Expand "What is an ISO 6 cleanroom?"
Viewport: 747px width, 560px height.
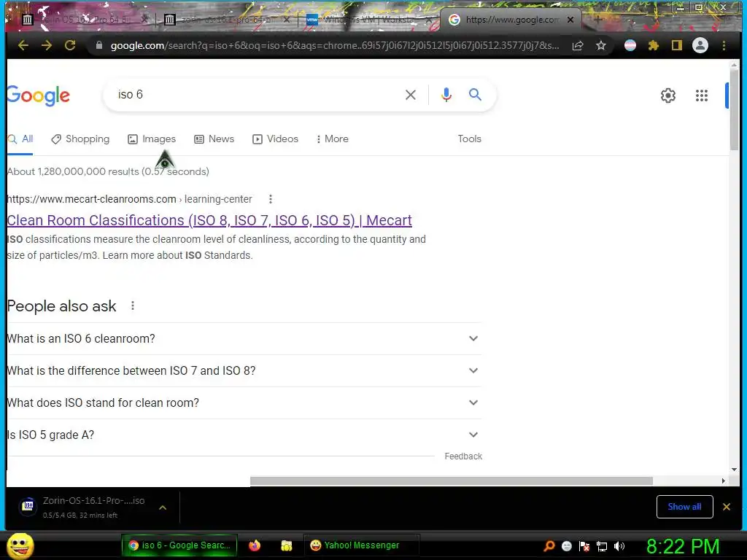(x=244, y=338)
